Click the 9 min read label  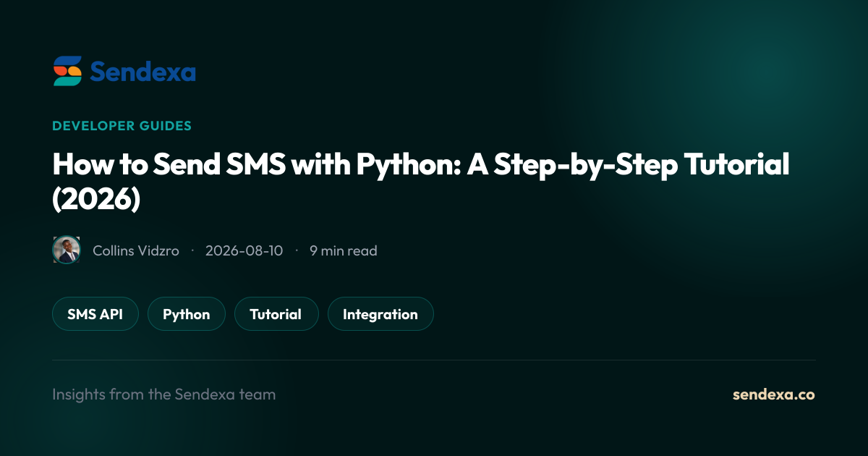point(344,250)
